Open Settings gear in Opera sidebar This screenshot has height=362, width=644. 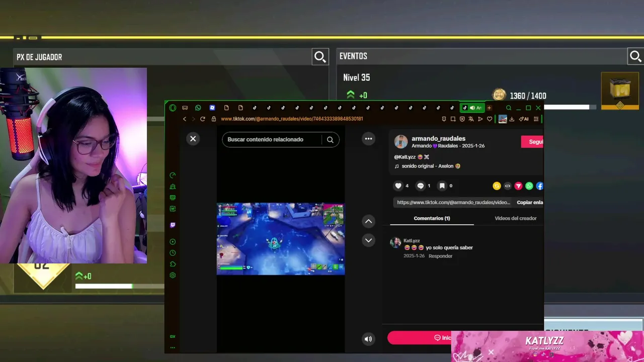(173, 276)
